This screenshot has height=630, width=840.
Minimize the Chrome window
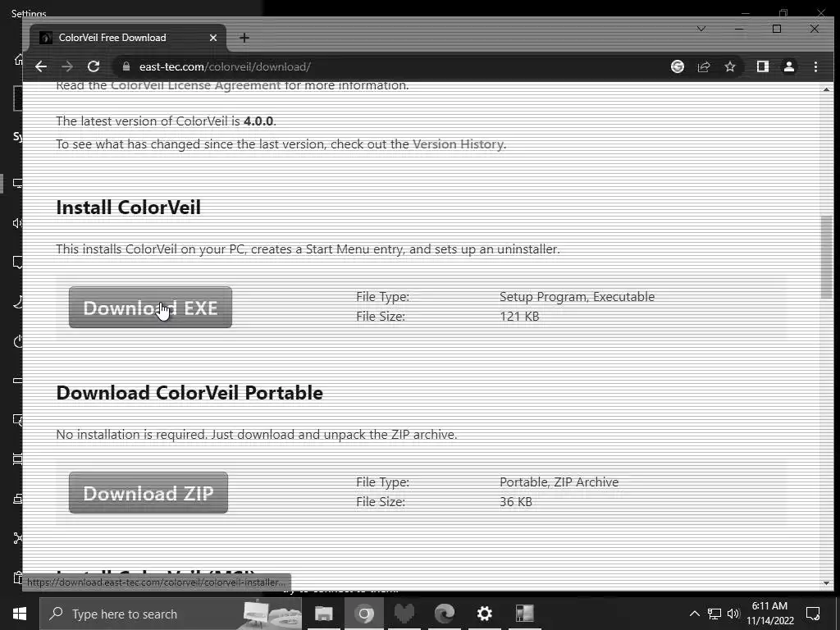739,29
